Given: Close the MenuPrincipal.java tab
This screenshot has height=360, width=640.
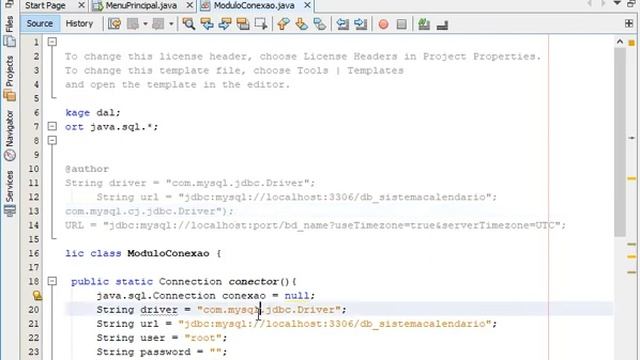Looking at the screenshot, I should 190,5.
